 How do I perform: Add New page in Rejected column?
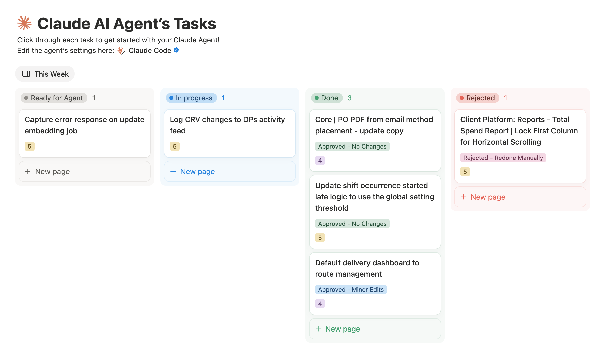(520, 197)
